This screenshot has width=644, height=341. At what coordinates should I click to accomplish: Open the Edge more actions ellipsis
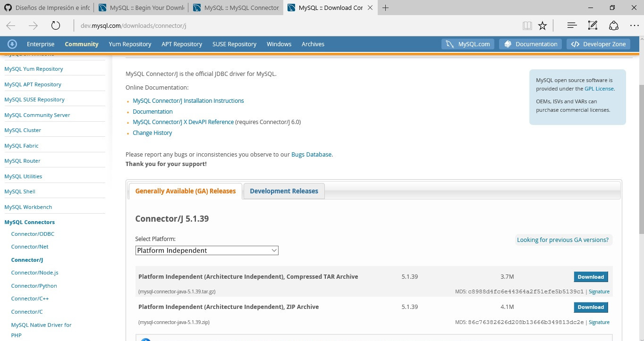coord(634,25)
